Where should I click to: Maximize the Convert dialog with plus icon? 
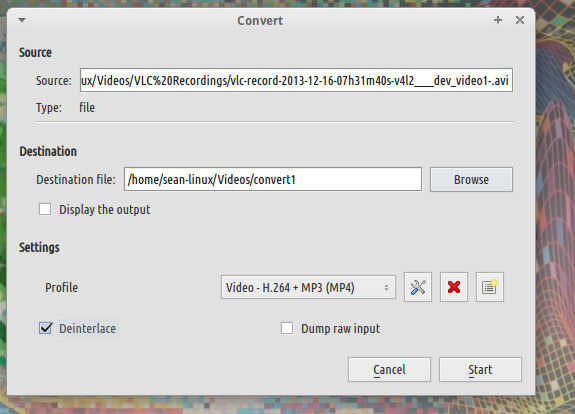[x=498, y=20]
